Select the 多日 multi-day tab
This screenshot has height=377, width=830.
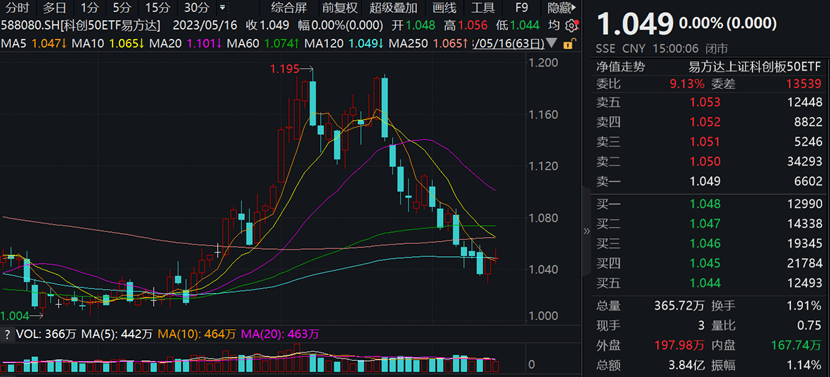tap(55, 8)
